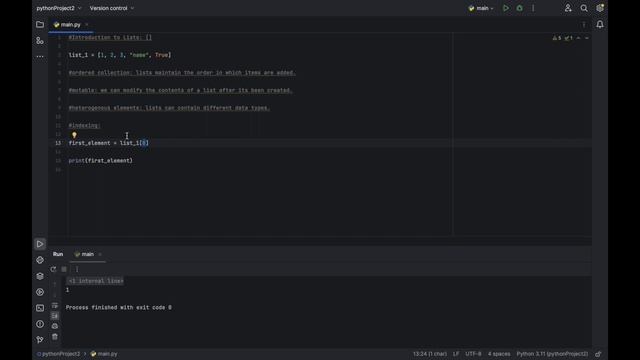Close the main run tab
The height and width of the screenshot is (360, 640).
tap(100, 254)
